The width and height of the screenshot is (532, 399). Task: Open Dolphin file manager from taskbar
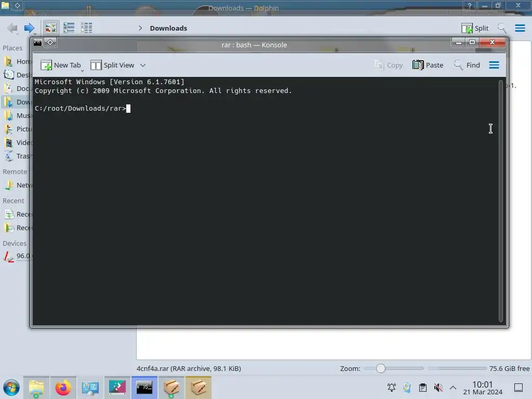click(x=36, y=388)
